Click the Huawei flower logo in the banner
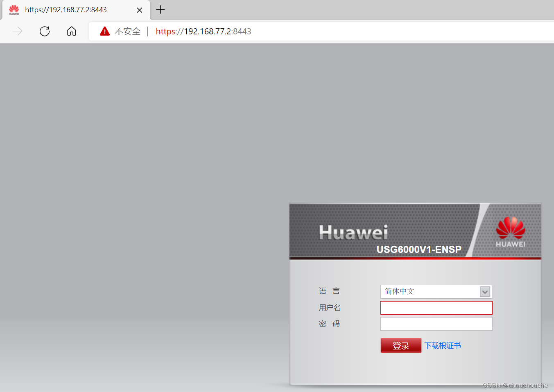This screenshot has height=392, width=554. 511,232
